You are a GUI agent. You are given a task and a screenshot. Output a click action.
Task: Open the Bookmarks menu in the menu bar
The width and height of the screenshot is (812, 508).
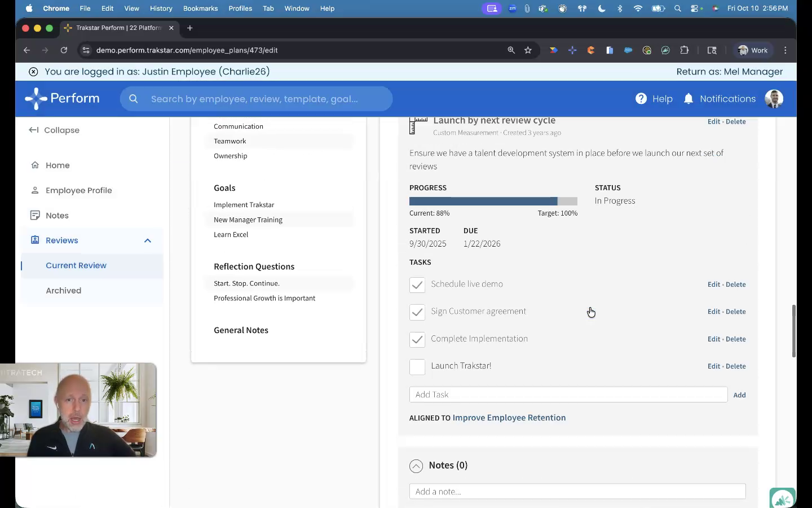200,8
